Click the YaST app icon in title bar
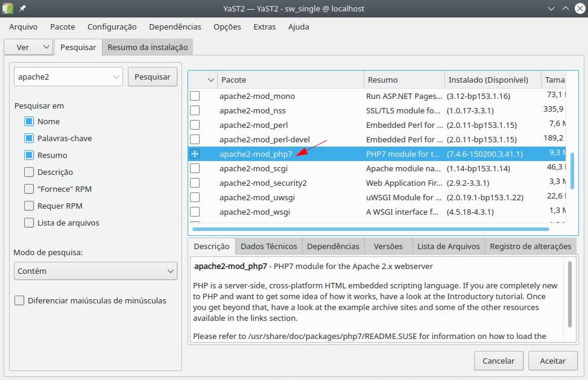The width and height of the screenshot is (588, 380). tap(8, 8)
